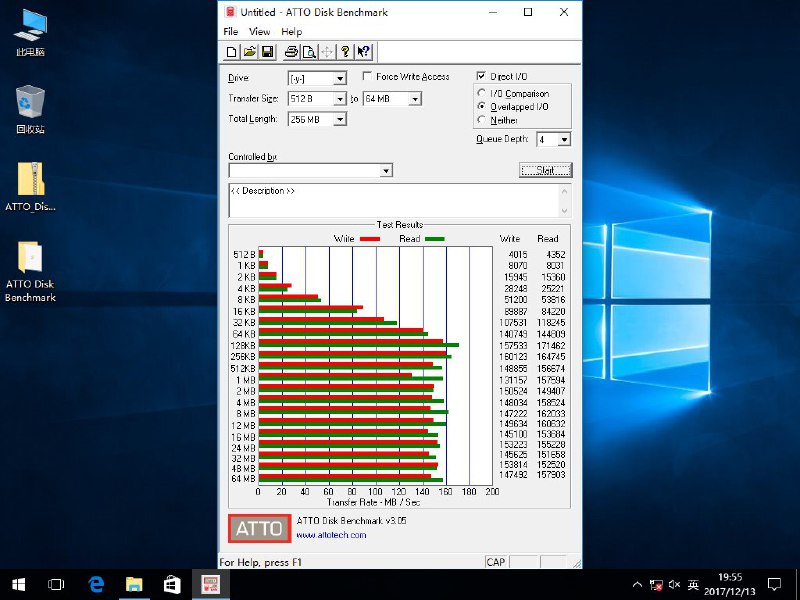
Task: Click the Read column header in results
Action: click(x=547, y=239)
